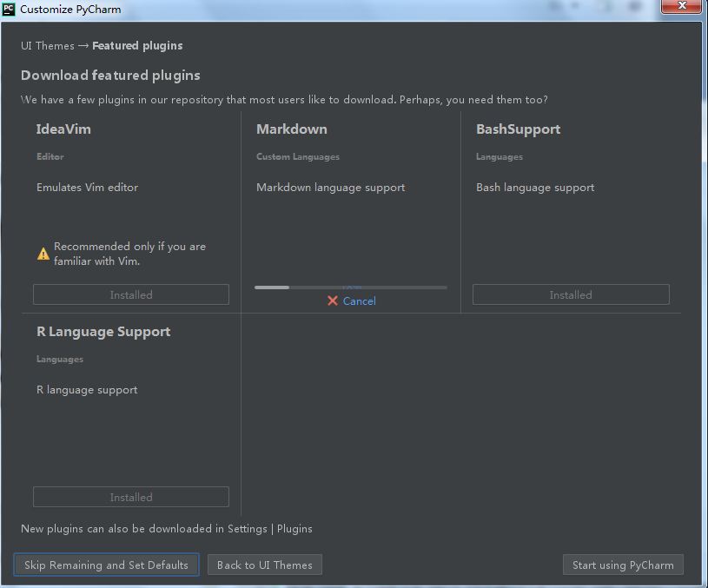Click the 'Markdown language support' description
This screenshot has width=708, height=588.
tap(330, 188)
